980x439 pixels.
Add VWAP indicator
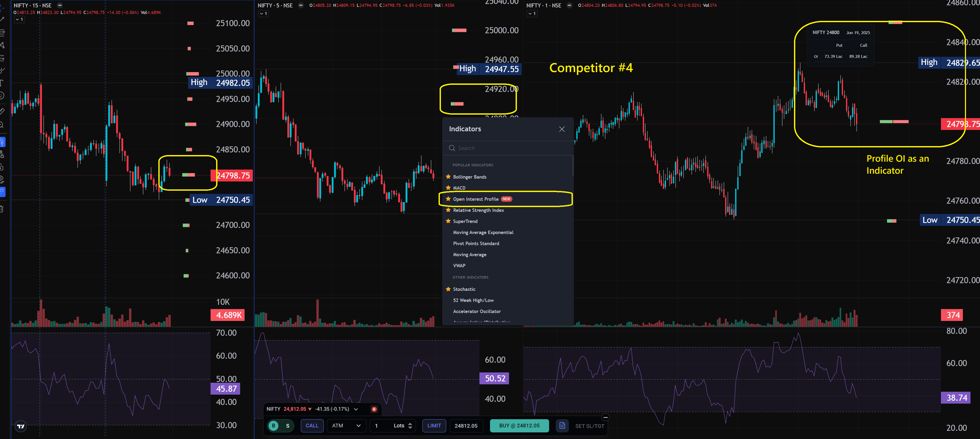pos(459,265)
